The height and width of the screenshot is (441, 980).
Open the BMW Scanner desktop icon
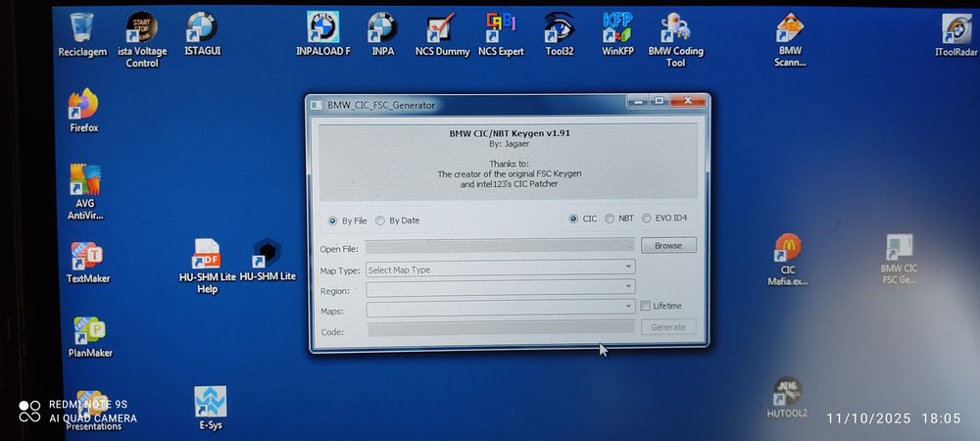(x=790, y=39)
